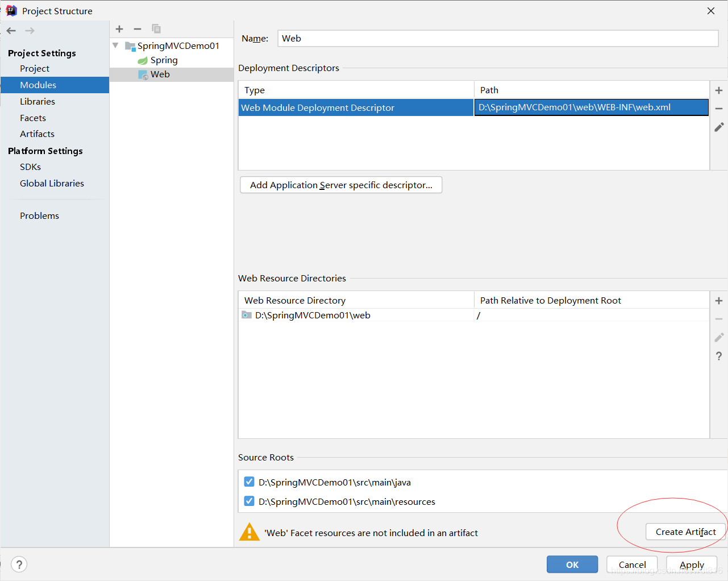Add a web resource directory with plus
The width and height of the screenshot is (728, 581).
(719, 301)
